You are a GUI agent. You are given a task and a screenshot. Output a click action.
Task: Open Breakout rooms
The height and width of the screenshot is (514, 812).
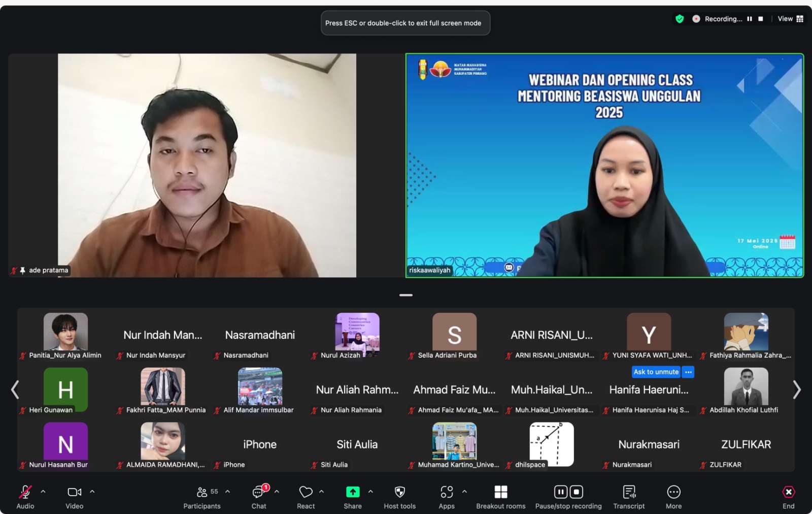click(x=501, y=497)
